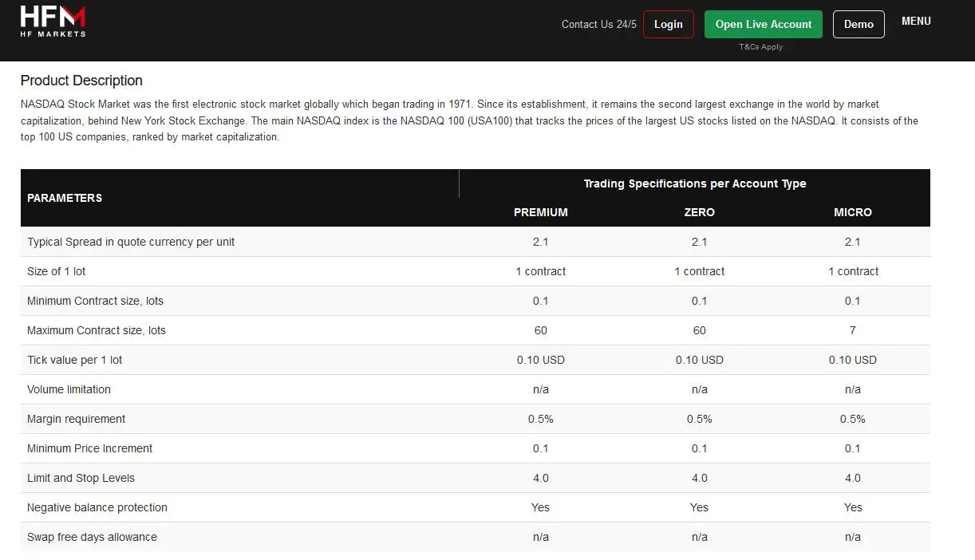Click Micro Tick value 0.10 USD
The image size is (975, 560).
coord(853,360)
